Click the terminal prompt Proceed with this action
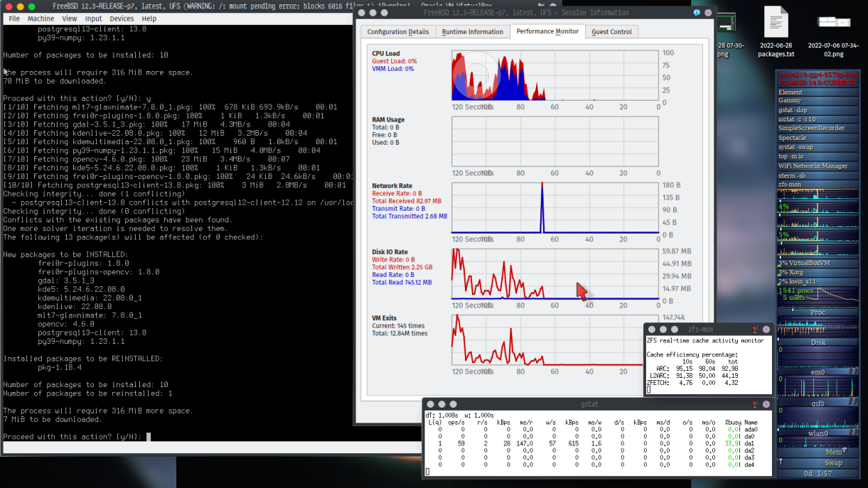 [x=73, y=436]
